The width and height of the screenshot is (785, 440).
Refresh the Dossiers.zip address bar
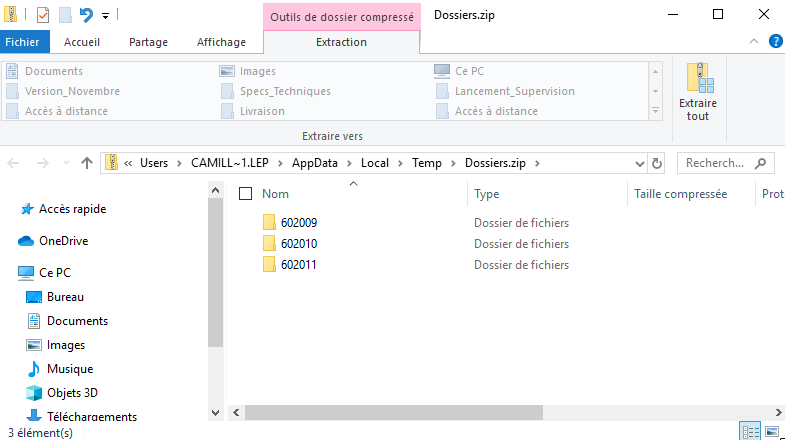[x=657, y=163]
